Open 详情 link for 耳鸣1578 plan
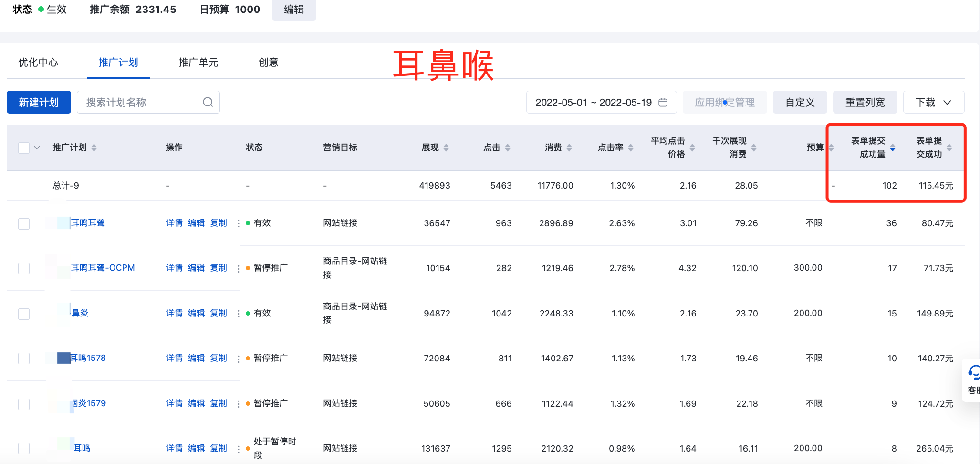This screenshot has width=980, height=464. pyautogui.click(x=174, y=358)
